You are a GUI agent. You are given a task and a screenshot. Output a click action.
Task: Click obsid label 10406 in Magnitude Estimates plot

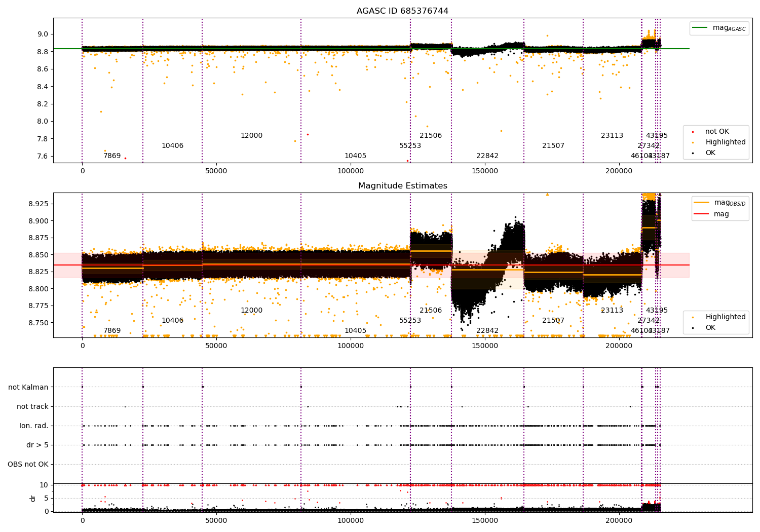pos(172,321)
